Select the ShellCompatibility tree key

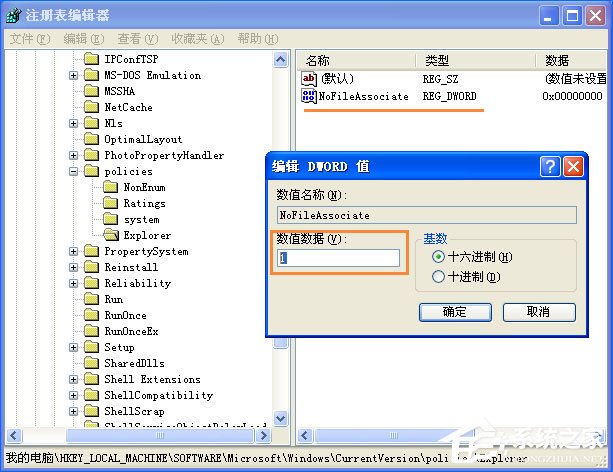click(x=158, y=395)
